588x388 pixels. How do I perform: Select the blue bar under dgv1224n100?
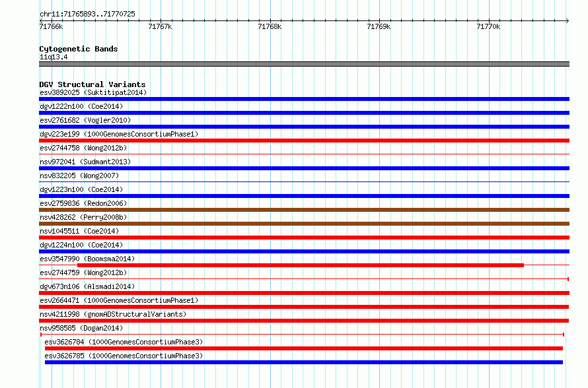click(x=304, y=251)
